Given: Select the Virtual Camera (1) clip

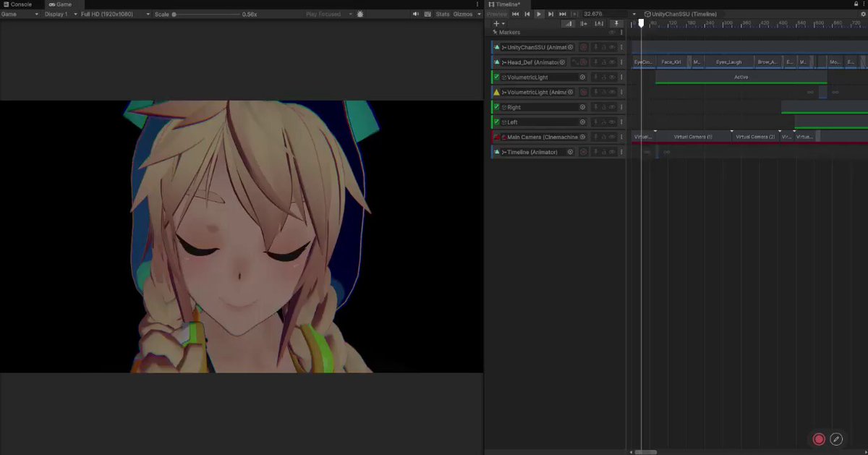Looking at the screenshot, I should [x=693, y=137].
